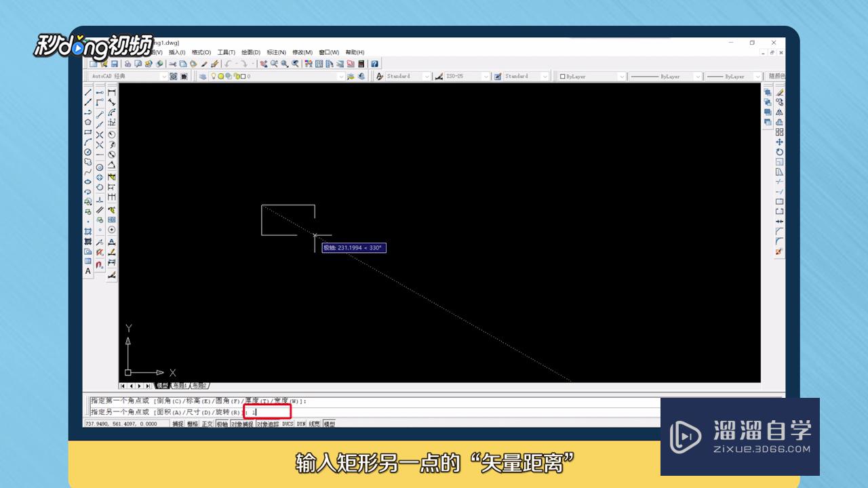
Task: Expand the Undo history dropdown arrow
Action: (236, 64)
